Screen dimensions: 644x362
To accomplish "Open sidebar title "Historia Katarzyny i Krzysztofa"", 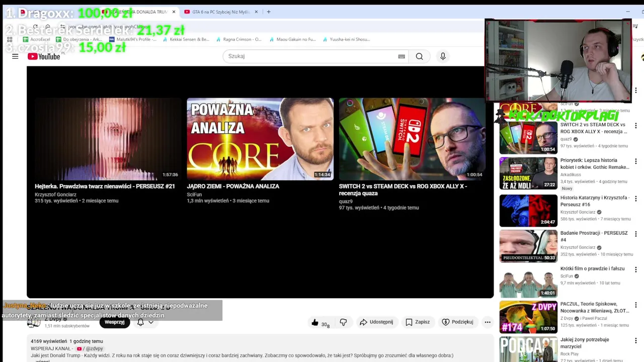I will tap(595, 201).
